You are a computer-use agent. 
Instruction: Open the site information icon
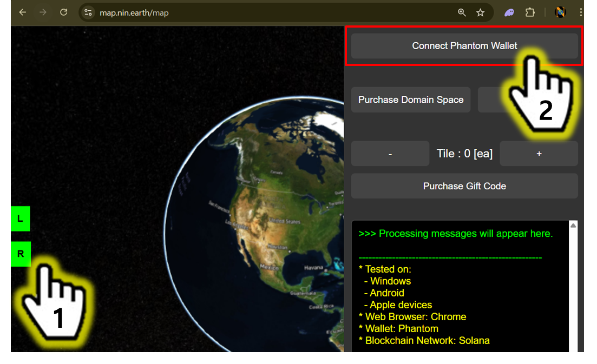[88, 12]
